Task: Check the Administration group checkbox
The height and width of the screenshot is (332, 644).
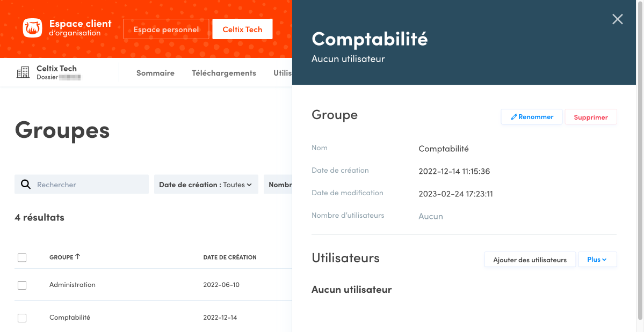Action: click(x=22, y=285)
